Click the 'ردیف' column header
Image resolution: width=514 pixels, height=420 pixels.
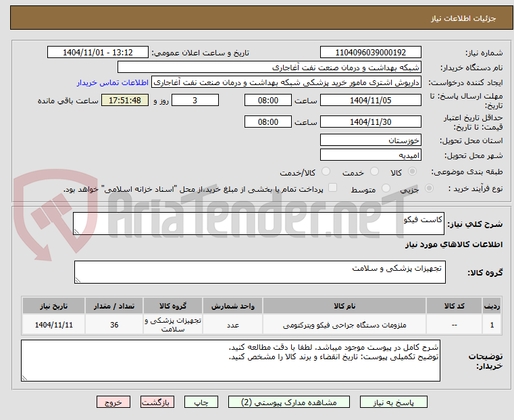click(x=492, y=306)
